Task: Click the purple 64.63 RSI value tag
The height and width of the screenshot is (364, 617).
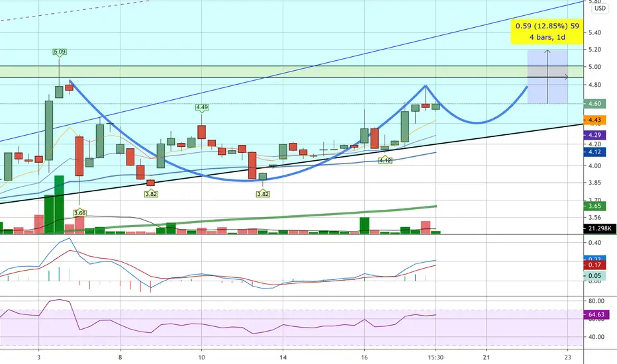Action: (596, 315)
